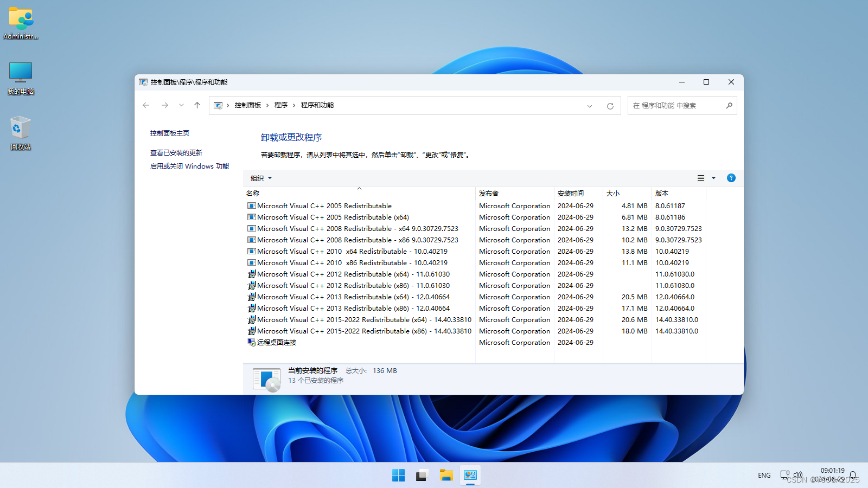Select 回收站 recycle bin desktop icon

(x=21, y=133)
